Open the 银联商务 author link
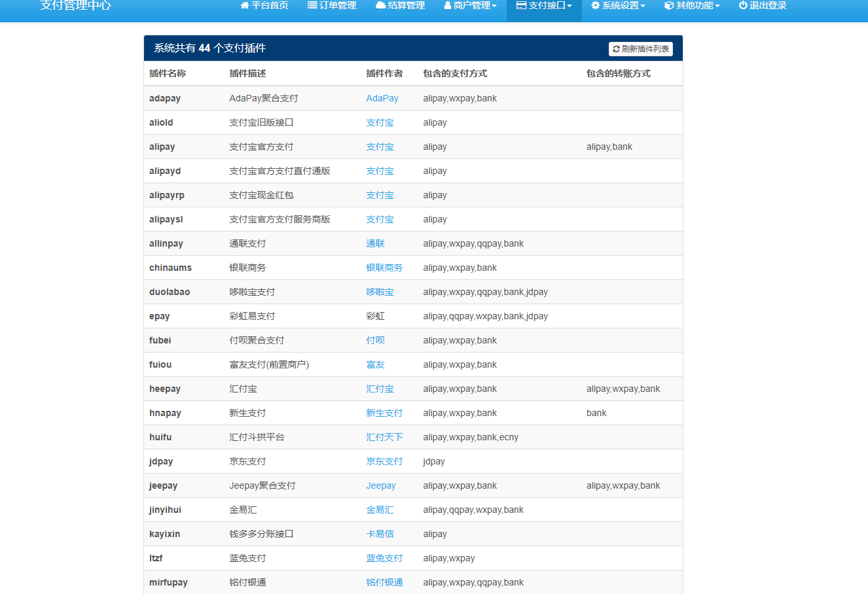Screen dimensions: 868x594 pos(384,268)
